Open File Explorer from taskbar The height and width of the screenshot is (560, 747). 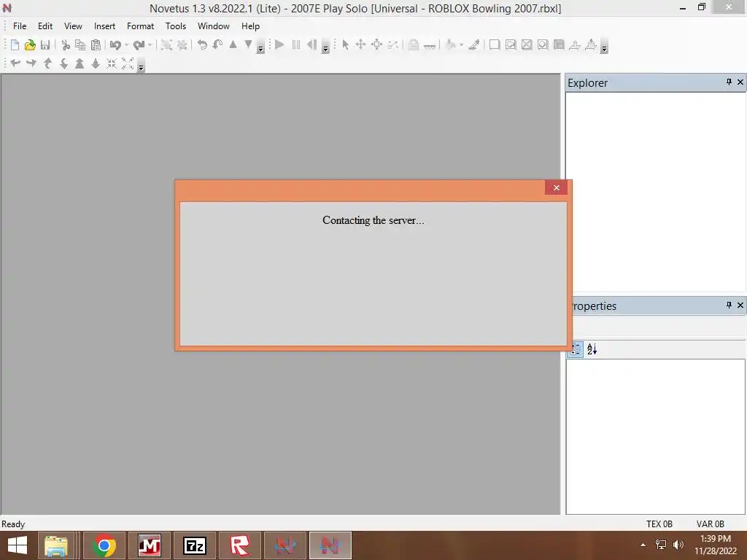click(56, 545)
